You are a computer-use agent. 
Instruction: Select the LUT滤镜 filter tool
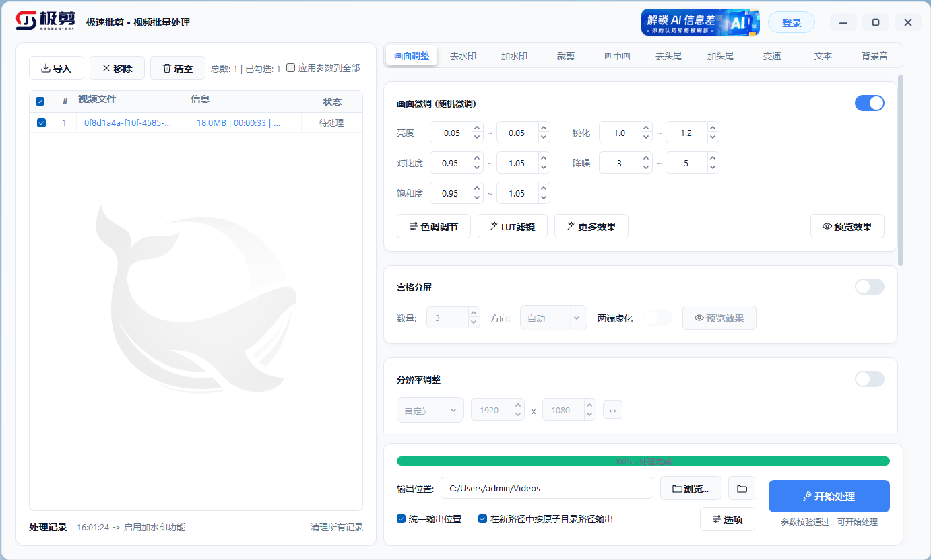click(512, 226)
